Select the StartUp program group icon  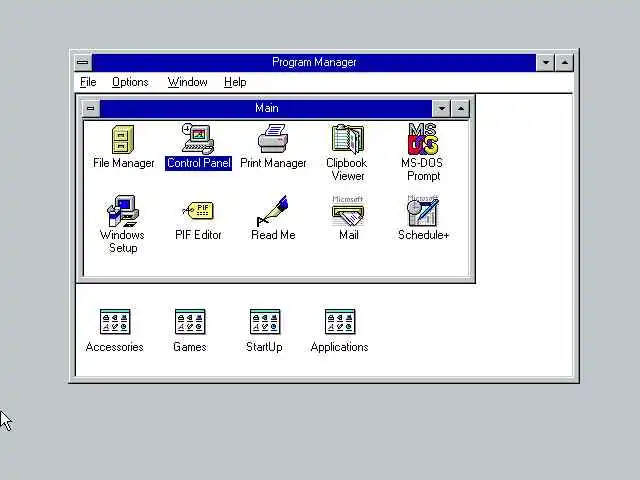(264, 322)
